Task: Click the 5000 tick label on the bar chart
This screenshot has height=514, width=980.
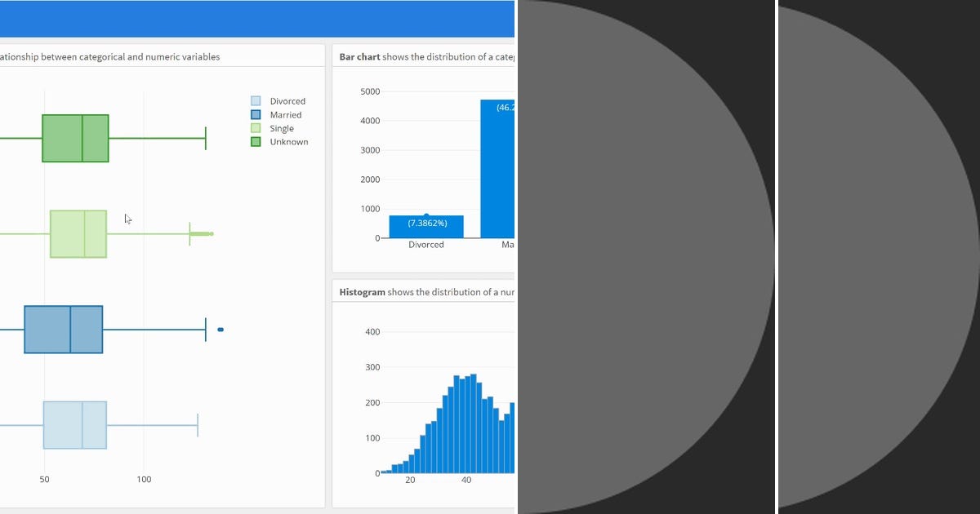Action: click(370, 91)
